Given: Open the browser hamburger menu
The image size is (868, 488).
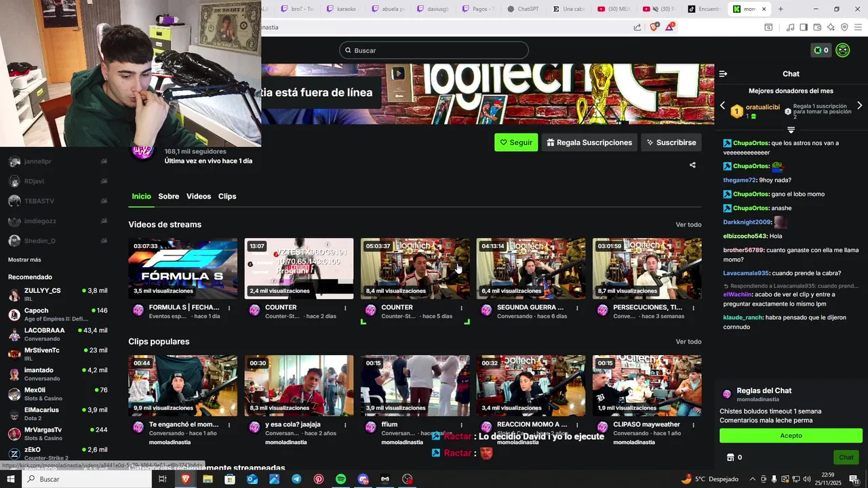Looking at the screenshot, I should click(x=859, y=27).
